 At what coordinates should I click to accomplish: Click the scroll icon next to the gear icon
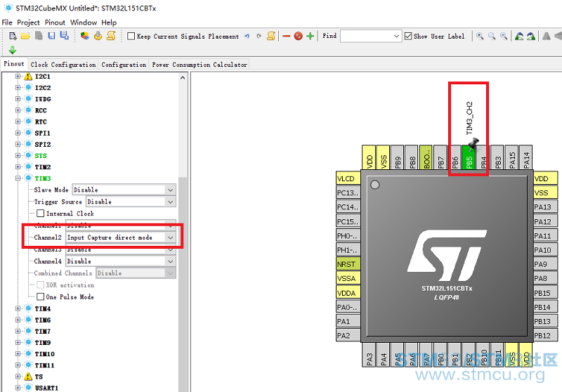(112, 36)
